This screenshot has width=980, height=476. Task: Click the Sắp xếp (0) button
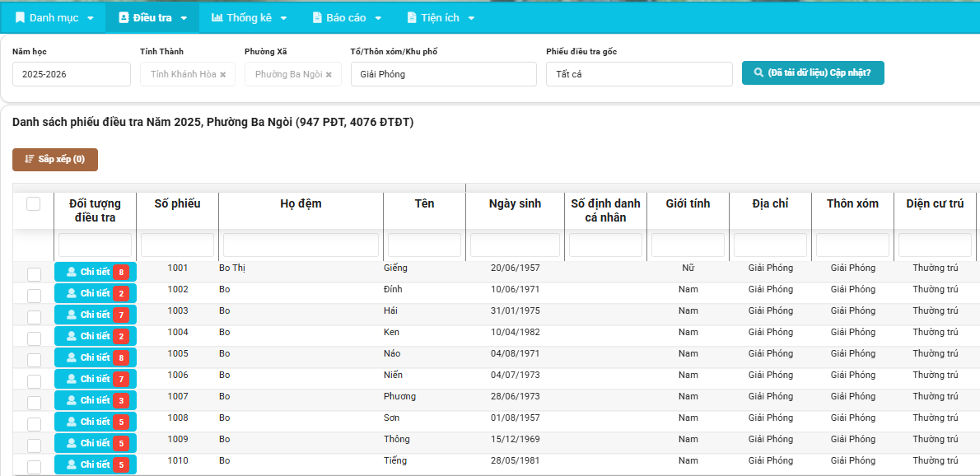(x=55, y=159)
